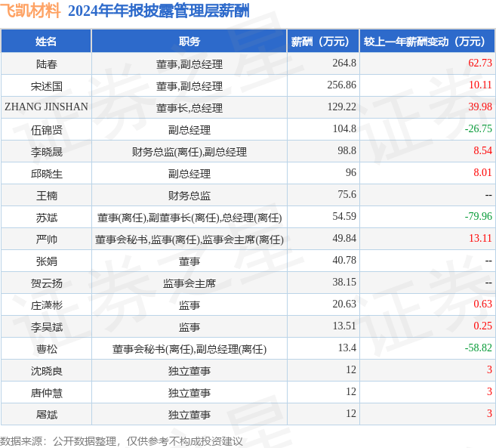Select the name 陆春
The image size is (496, 448).
tap(47, 64)
